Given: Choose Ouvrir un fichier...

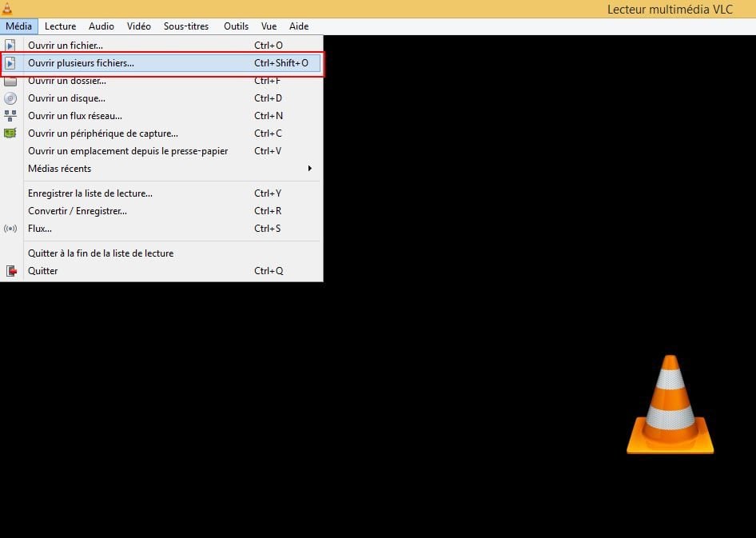Looking at the screenshot, I should point(161,46).
